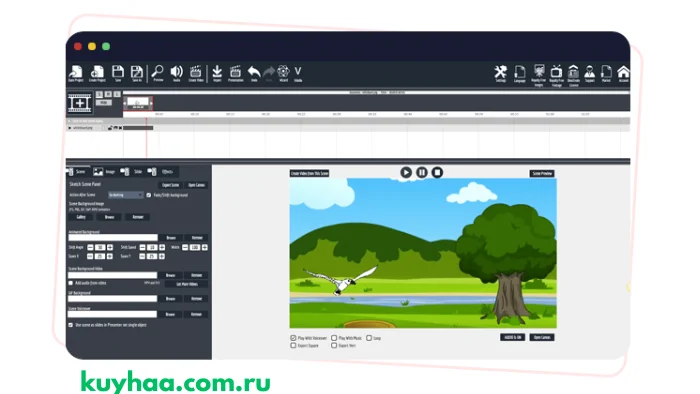
Task: Click the Market document icon
Action: [x=606, y=74]
